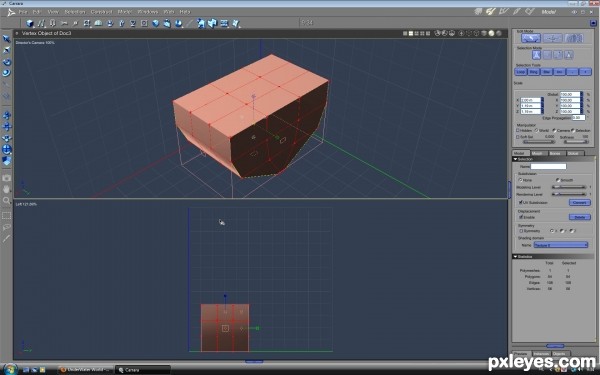Adjust the Softness slider
The image size is (600, 375).
coord(576,142)
